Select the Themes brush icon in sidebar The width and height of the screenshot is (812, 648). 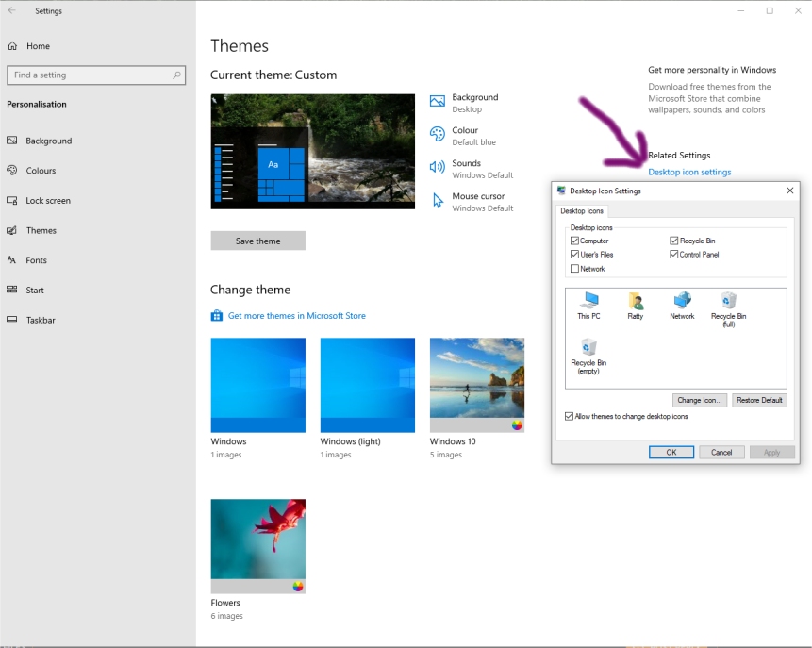click(12, 230)
